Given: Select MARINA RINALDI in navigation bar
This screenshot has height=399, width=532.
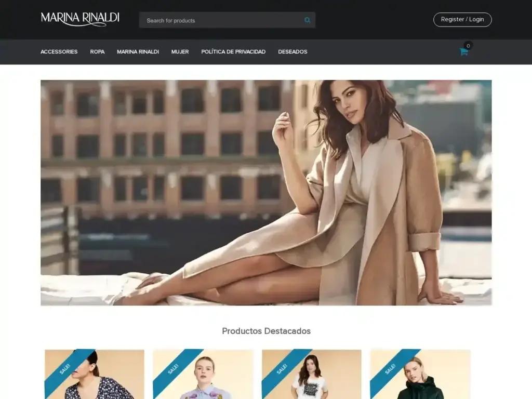Looking at the screenshot, I should (138, 52).
